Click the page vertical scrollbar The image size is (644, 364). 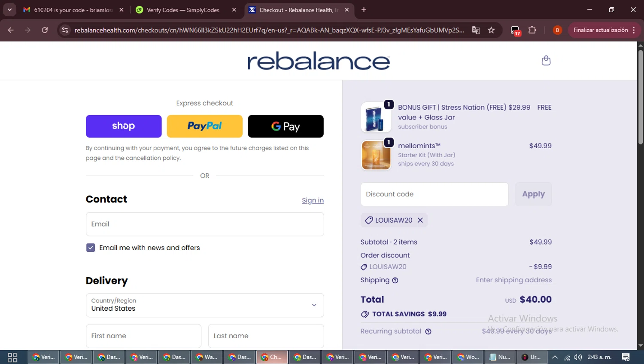point(641,98)
